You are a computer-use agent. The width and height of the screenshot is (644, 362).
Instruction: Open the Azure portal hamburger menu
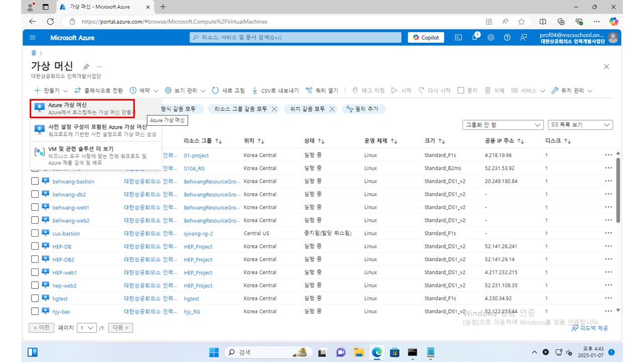(x=33, y=38)
